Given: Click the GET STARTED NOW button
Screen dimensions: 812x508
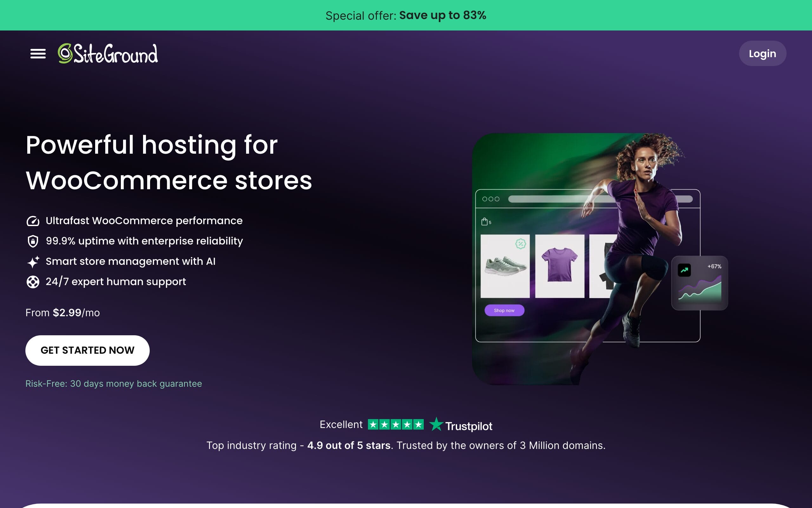Looking at the screenshot, I should pyautogui.click(x=87, y=351).
